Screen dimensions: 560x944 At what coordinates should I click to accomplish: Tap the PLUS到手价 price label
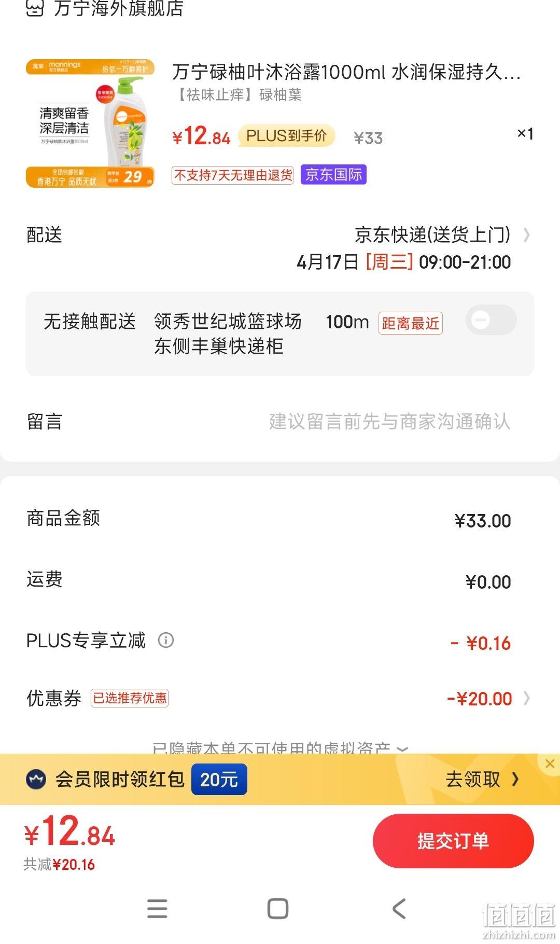(286, 136)
